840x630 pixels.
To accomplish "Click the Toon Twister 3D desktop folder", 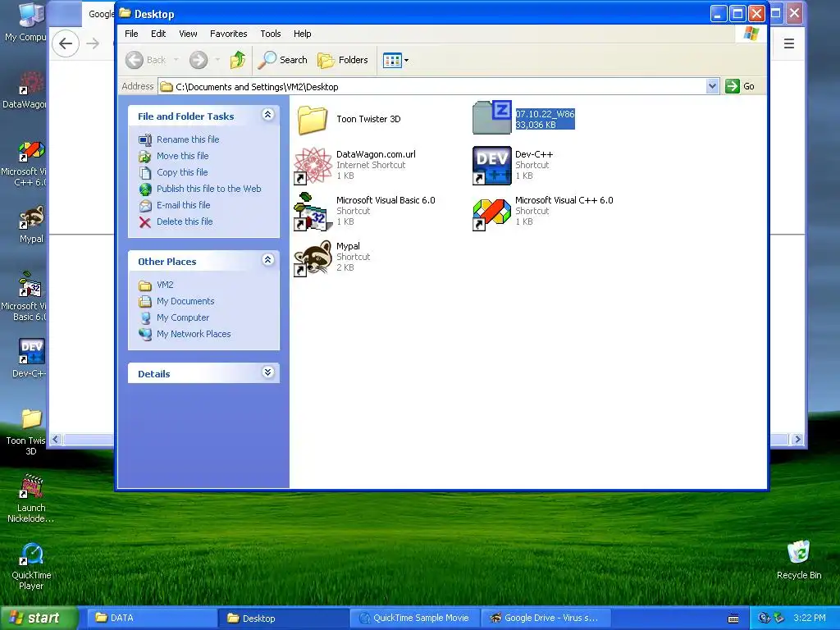I will coord(31,419).
